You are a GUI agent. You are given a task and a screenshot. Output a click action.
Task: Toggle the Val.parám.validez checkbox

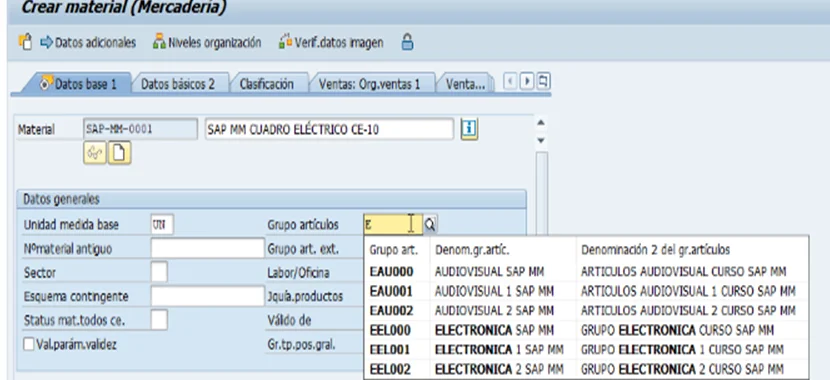[29, 345]
